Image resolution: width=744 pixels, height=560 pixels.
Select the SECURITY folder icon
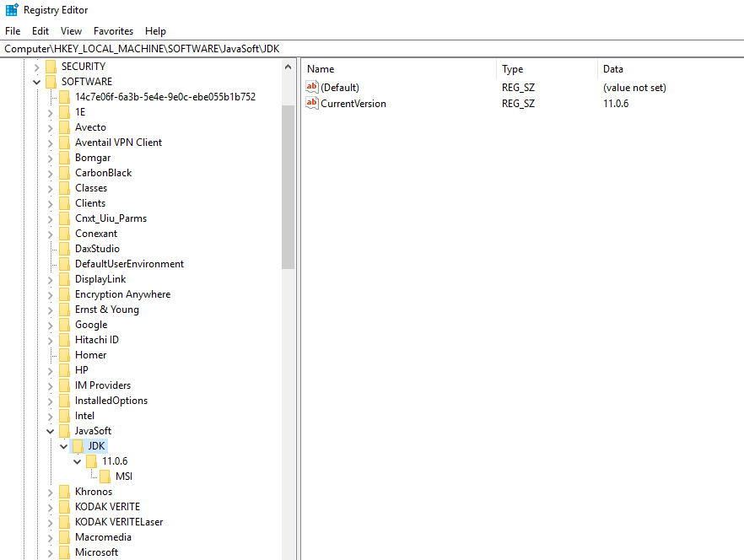(x=51, y=67)
